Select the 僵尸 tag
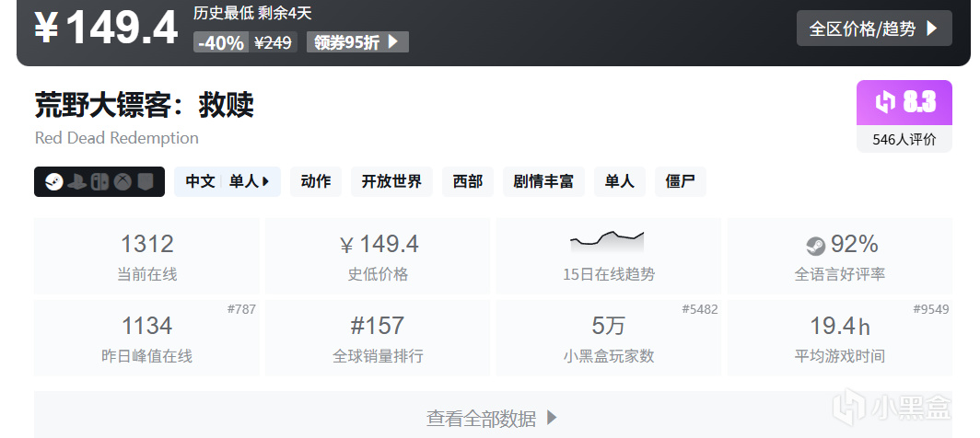980x438 pixels. coord(680,182)
